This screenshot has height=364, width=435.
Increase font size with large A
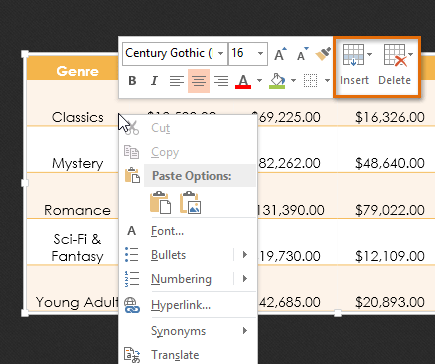tap(280, 54)
